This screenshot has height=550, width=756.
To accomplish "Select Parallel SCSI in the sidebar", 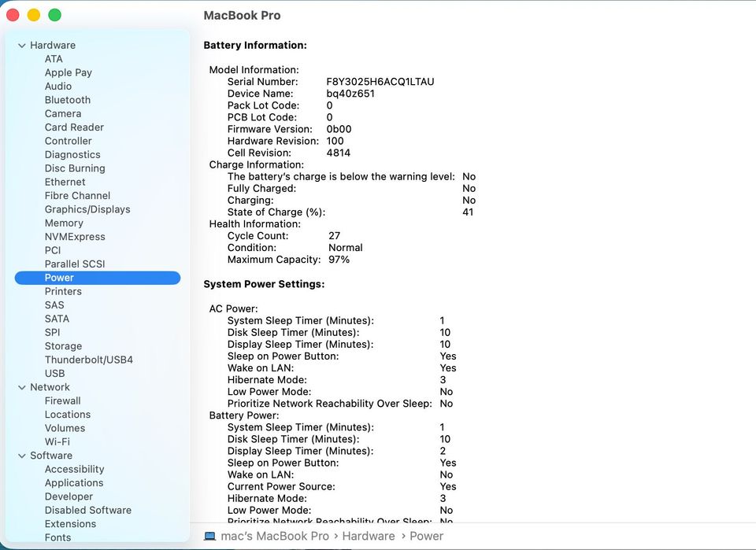I will (75, 264).
